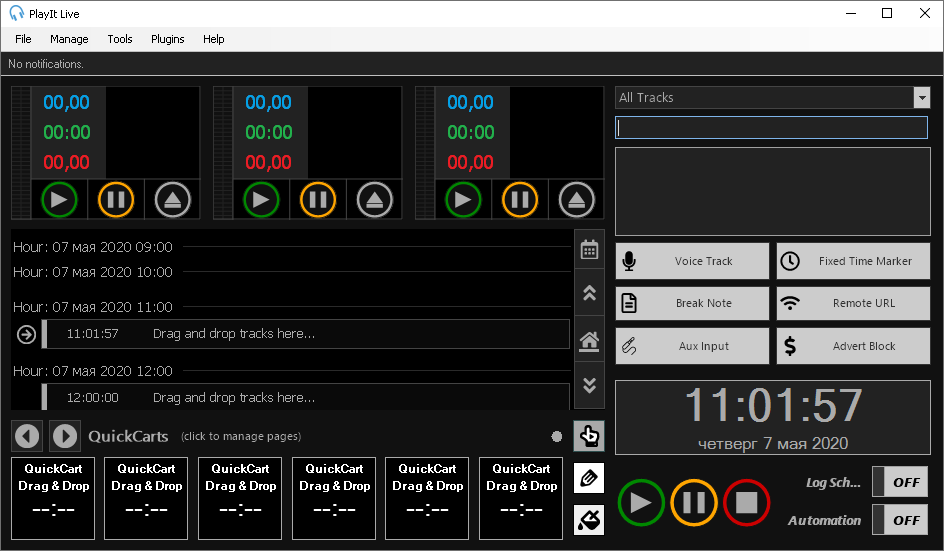Toggle the Log Scheduling OFF switch
Viewport: 944px width, 551px height.
click(x=898, y=482)
